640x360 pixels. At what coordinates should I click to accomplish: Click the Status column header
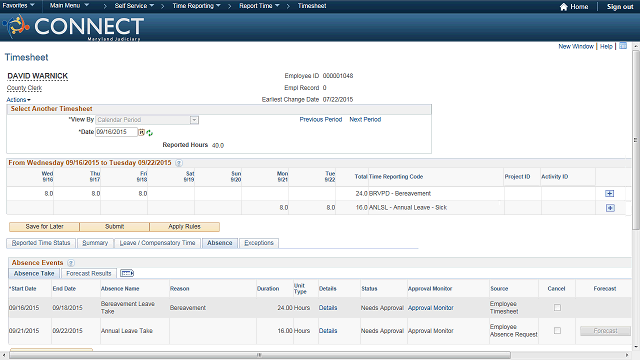pyautogui.click(x=369, y=289)
